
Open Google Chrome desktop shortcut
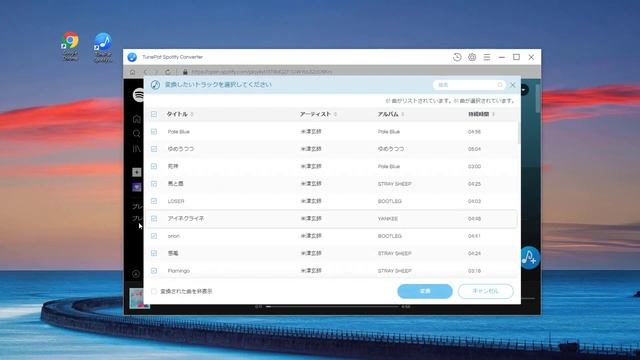pyautogui.click(x=70, y=46)
